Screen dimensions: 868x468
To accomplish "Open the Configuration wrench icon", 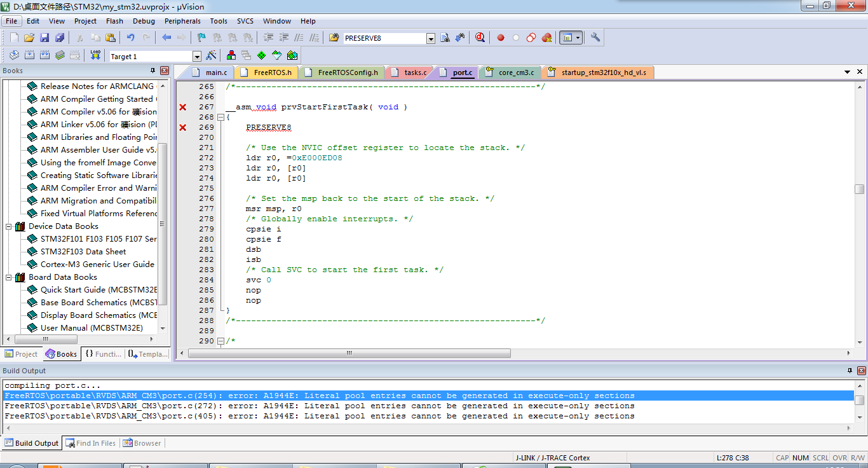I will tap(595, 38).
